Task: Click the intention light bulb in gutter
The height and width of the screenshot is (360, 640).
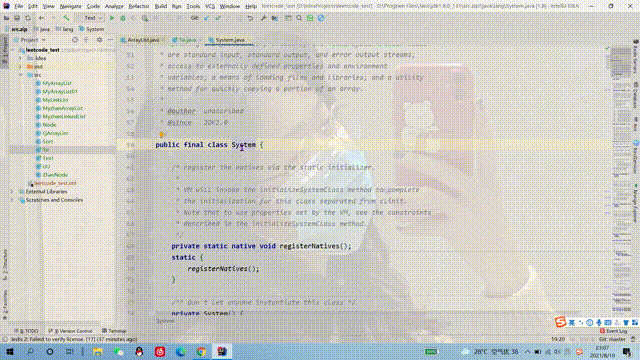Action: point(162,134)
